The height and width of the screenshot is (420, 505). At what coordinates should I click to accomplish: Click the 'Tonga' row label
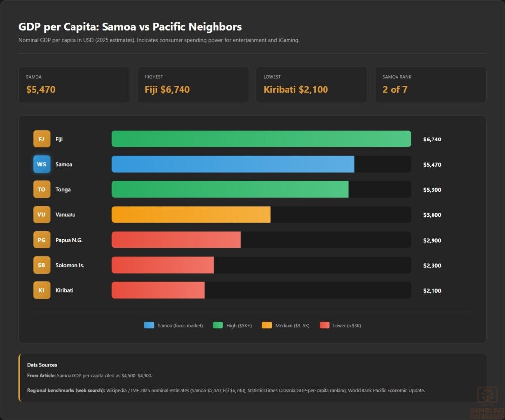point(63,190)
